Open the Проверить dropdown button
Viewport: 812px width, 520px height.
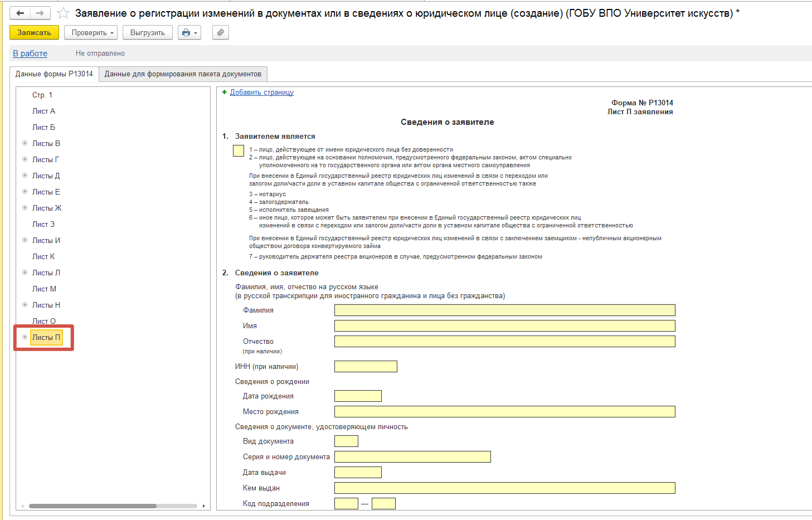tap(91, 33)
